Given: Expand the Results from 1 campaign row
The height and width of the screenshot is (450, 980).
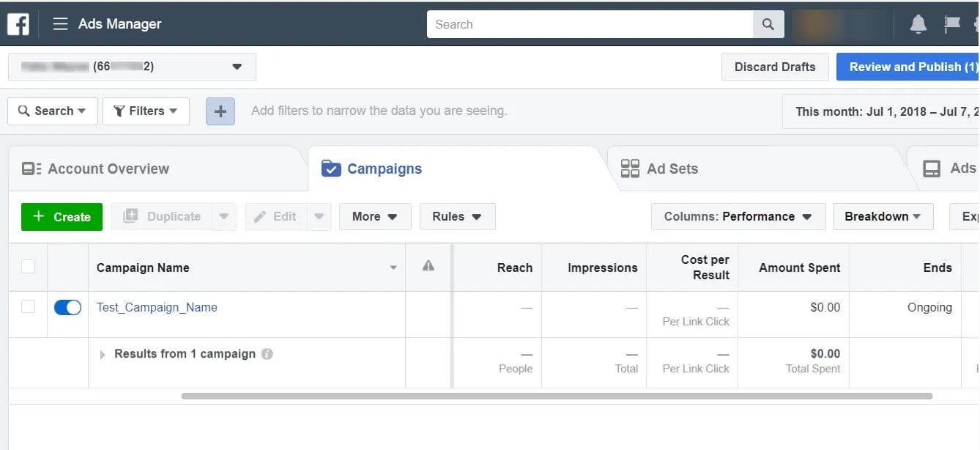Looking at the screenshot, I should (x=103, y=354).
